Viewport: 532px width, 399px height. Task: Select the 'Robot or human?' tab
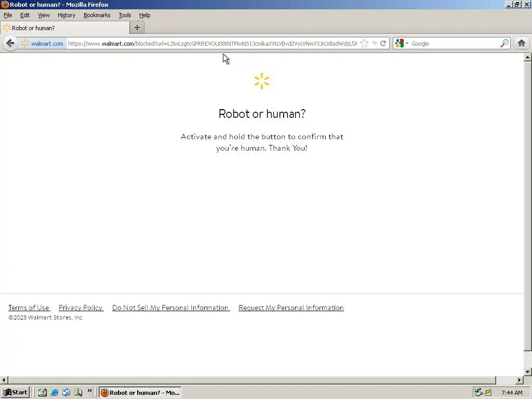pyautogui.click(x=64, y=28)
